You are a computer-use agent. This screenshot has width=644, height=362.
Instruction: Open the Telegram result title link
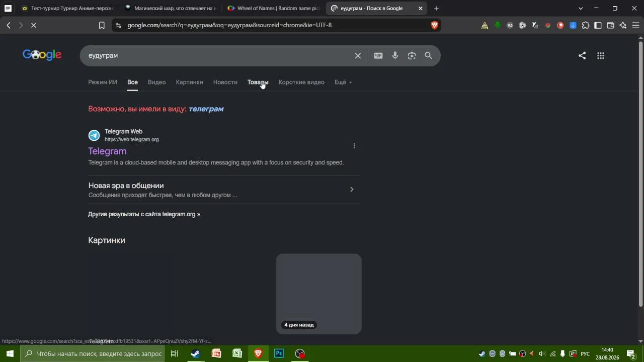[107, 151]
